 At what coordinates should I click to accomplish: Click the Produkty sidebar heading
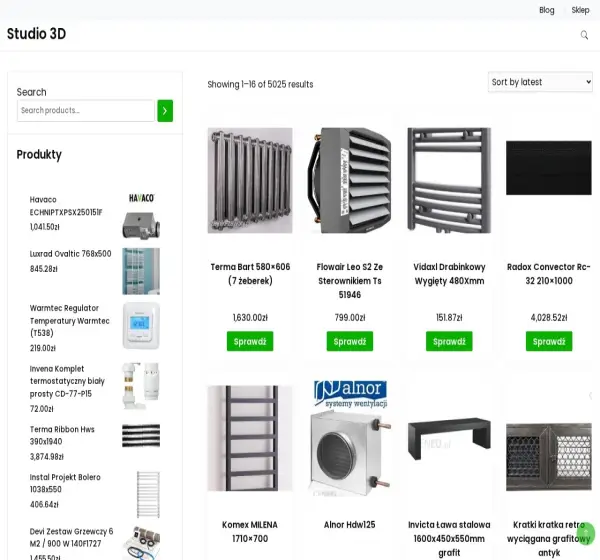click(x=39, y=155)
